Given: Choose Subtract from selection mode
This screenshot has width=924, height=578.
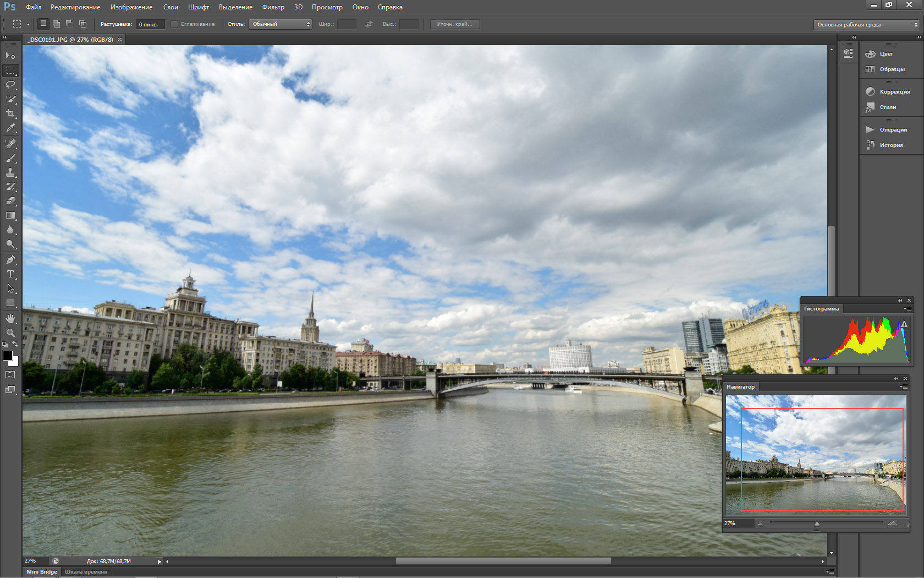Looking at the screenshot, I should (69, 24).
